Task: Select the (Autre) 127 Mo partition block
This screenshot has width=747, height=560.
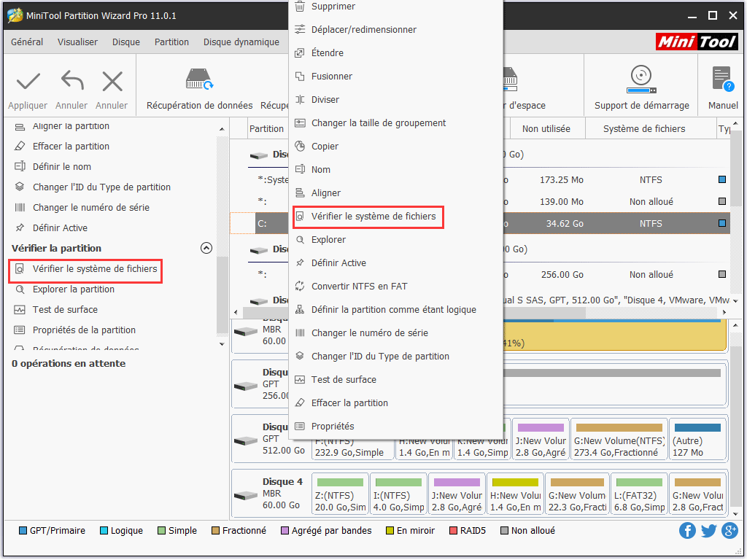Action: pos(697,439)
